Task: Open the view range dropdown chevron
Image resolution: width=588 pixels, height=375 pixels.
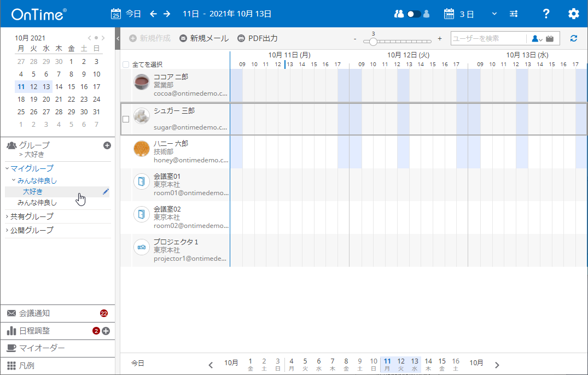Action: (x=494, y=14)
